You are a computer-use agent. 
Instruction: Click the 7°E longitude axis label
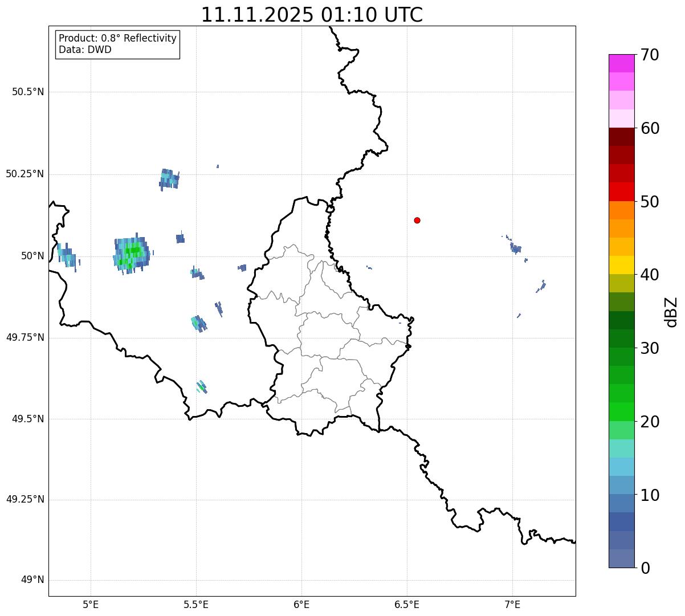tap(512, 604)
